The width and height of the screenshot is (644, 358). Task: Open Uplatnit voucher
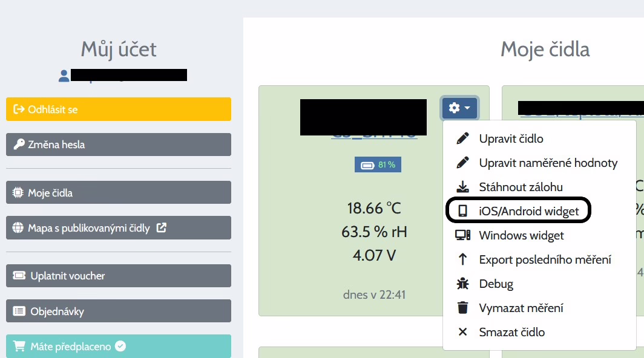(x=119, y=276)
